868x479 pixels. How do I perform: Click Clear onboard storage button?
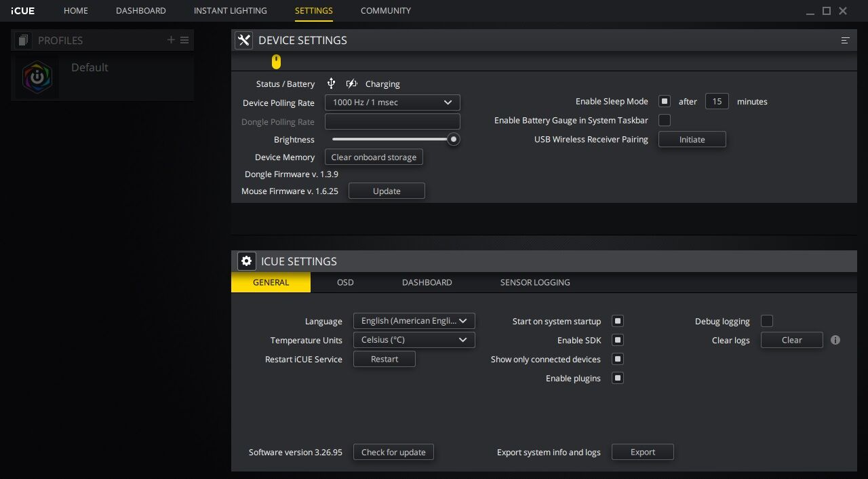(x=374, y=157)
